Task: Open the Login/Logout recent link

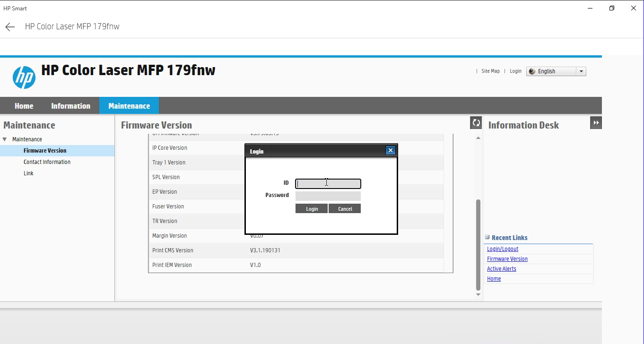Action: (x=503, y=249)
